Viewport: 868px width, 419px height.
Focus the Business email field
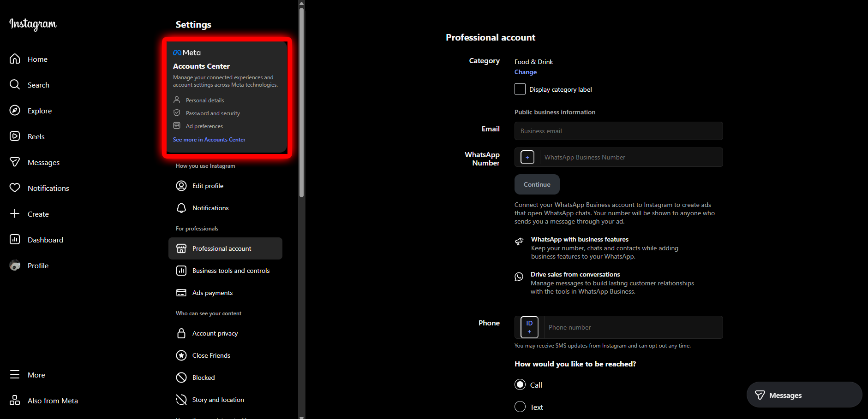pos(618,131)
